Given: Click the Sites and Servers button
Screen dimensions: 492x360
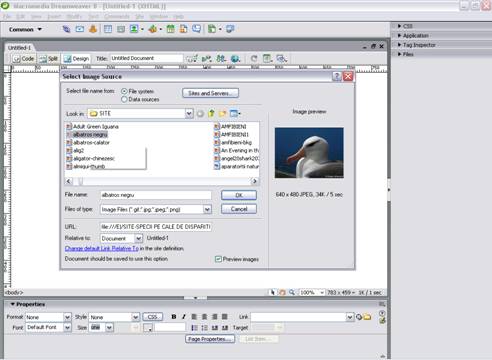Looking at the screenshot, I should point(210,93).
